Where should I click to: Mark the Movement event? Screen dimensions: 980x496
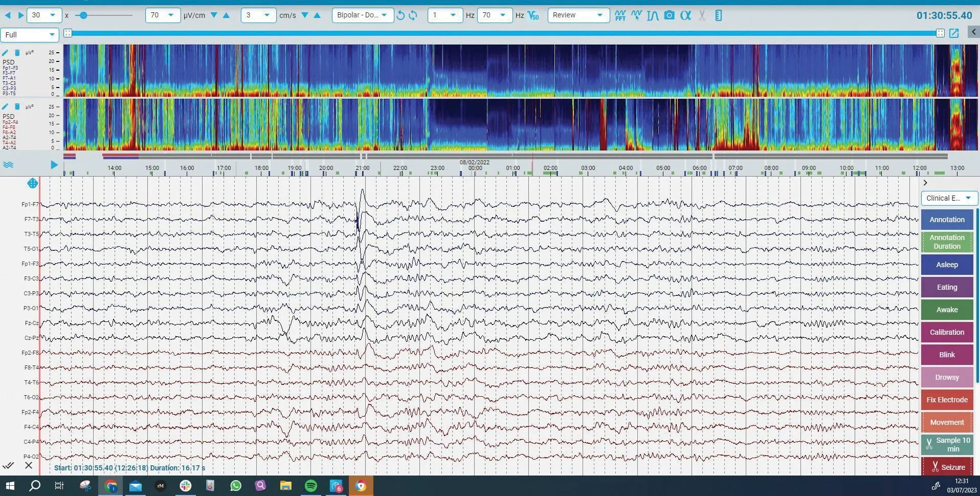(x=947, y=422)
